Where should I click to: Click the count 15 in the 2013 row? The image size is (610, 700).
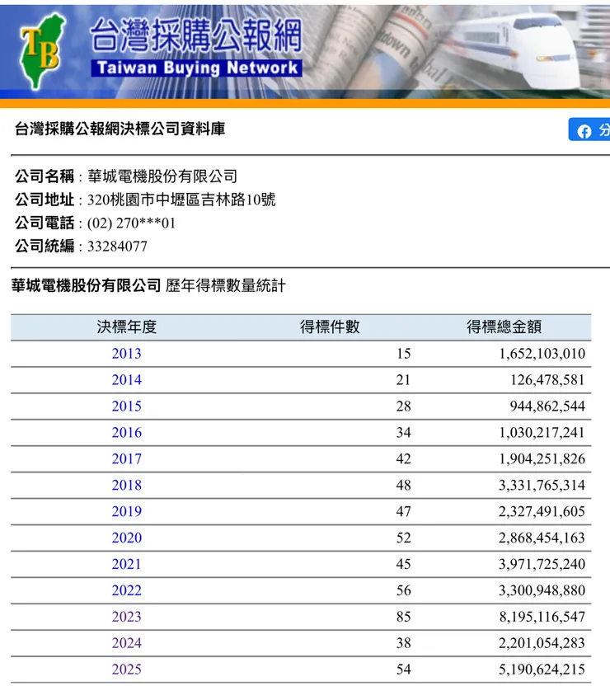click(403, 354)
